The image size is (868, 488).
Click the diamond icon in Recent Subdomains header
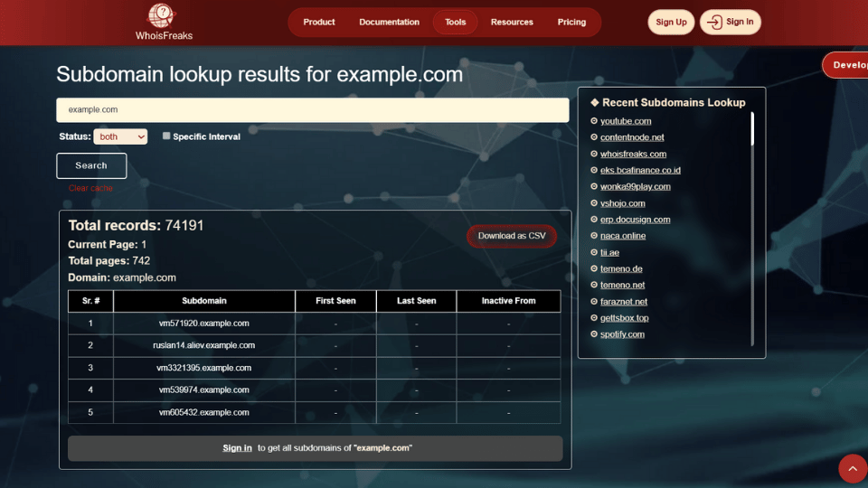[x=595, y=103]
